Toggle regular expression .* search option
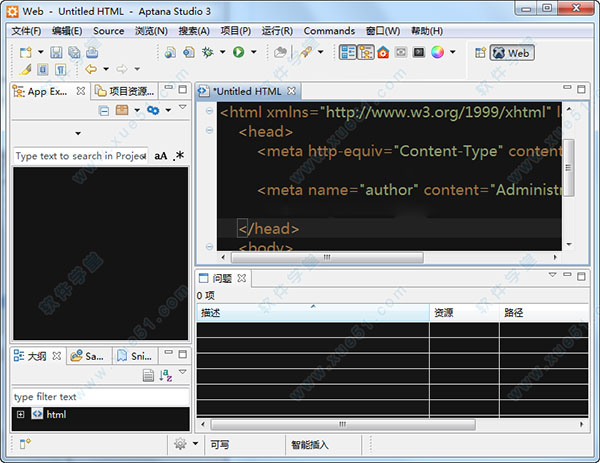This screenshot has width=600, height=463. 178,156
